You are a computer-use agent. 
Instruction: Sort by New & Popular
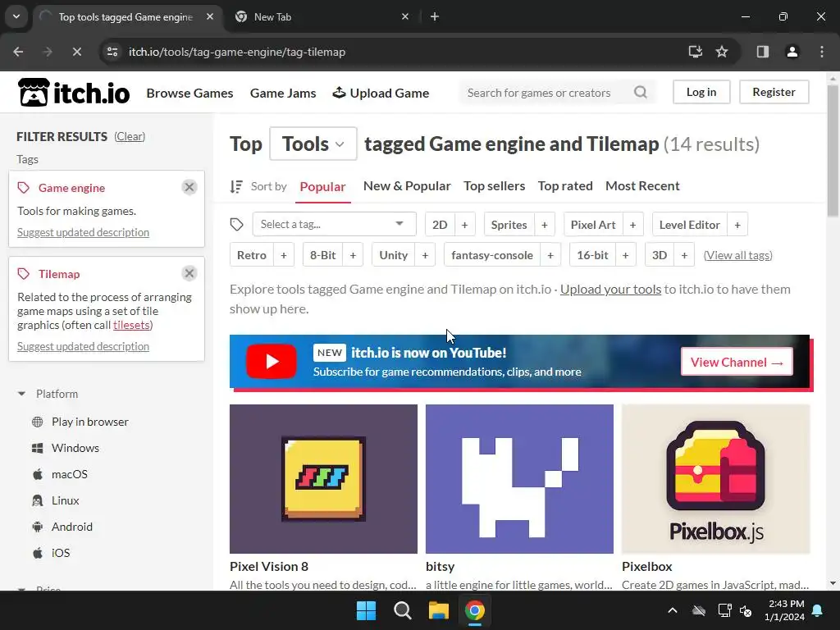[407, 186]
